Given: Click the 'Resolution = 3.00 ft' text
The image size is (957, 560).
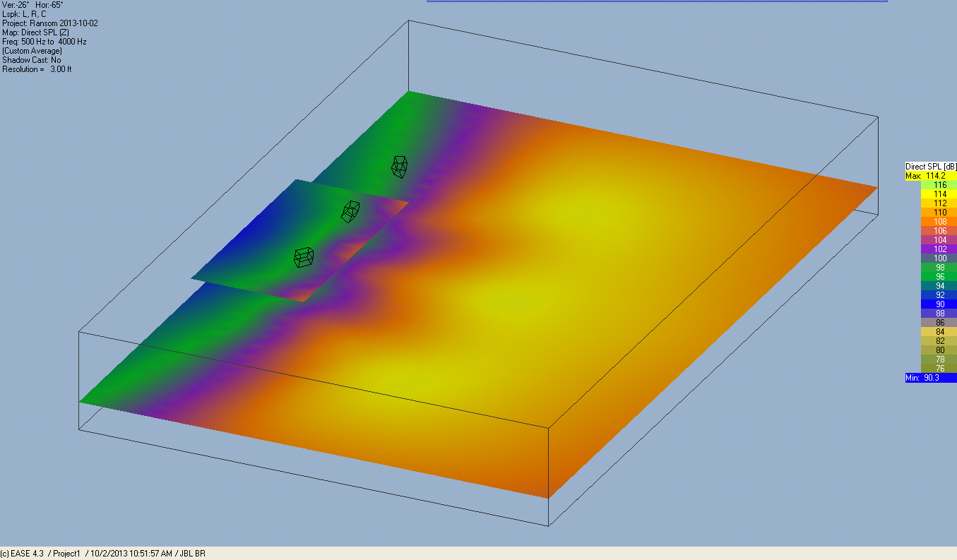Looking at the screenshot, I should click(37, 69).
